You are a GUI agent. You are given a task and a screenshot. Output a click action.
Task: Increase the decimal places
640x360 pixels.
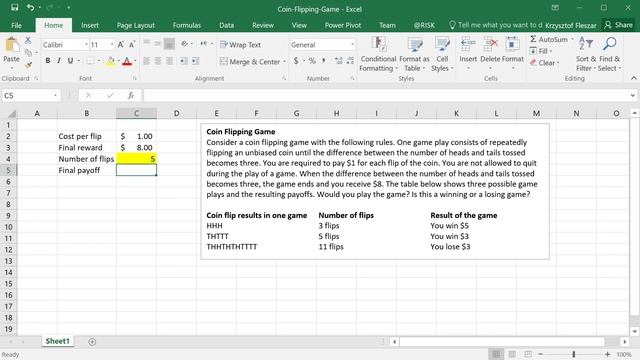pyautogui.click(x=338, y=61)
